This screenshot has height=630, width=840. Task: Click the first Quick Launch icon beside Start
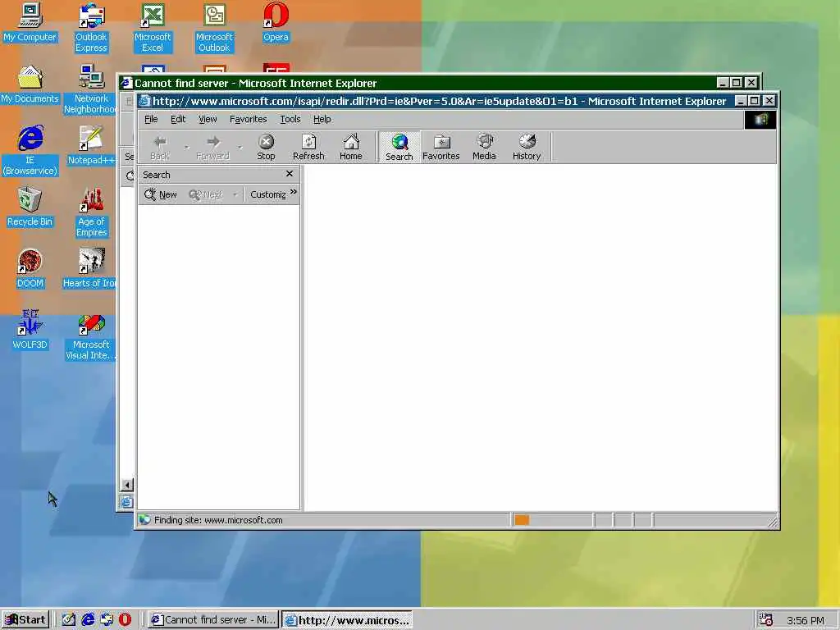pyautogui.click(x=69, y=620)
